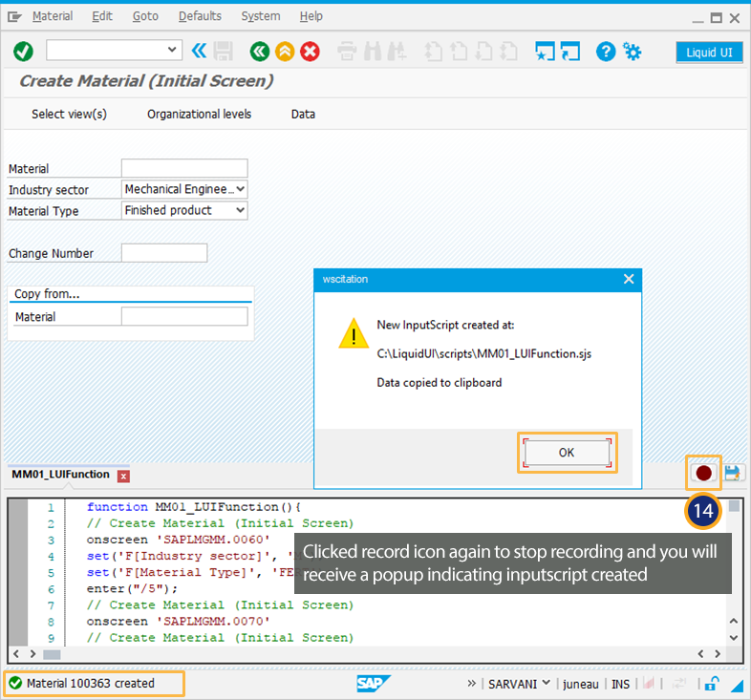This screenshot has height=700, width=751.
Task: Select the MM01_LUIFunction script tab
Action: pos(61,475)
